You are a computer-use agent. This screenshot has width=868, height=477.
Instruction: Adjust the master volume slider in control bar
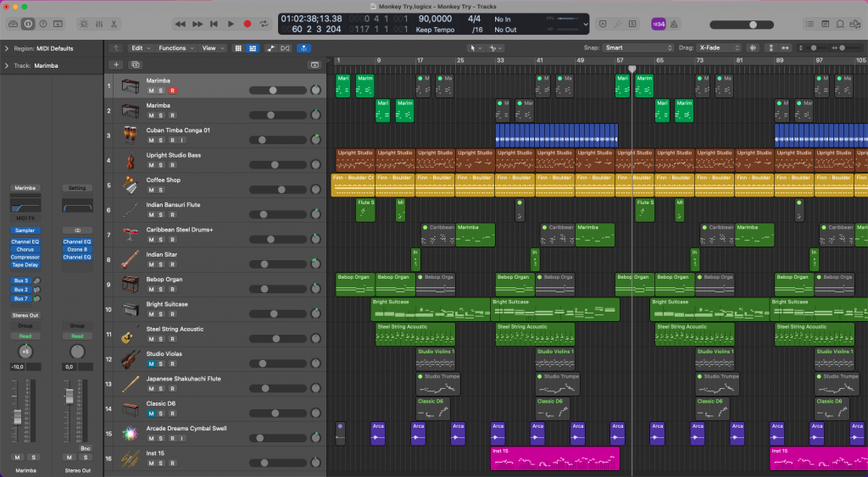click(742, 25)
